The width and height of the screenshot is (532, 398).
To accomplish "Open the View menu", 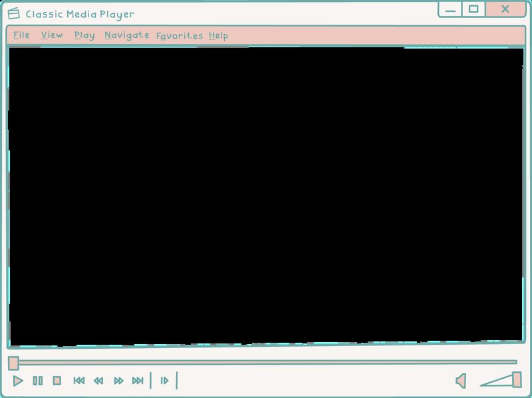I will pos(52,35).
